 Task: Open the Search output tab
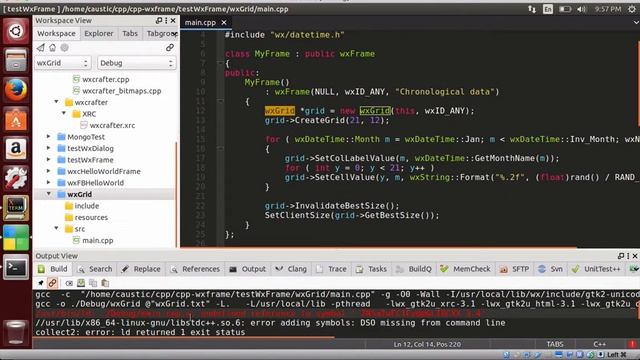click(96, 269)
